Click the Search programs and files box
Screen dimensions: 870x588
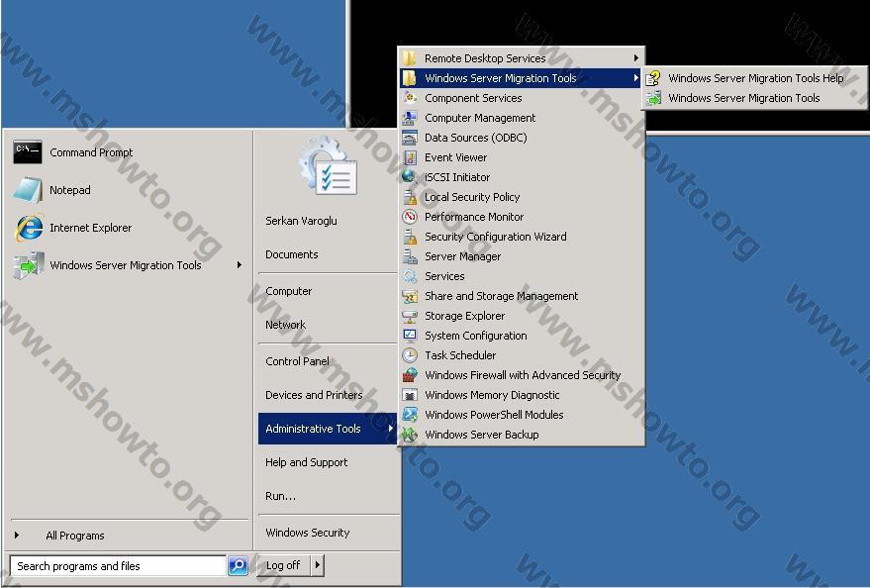click(118, 566)
